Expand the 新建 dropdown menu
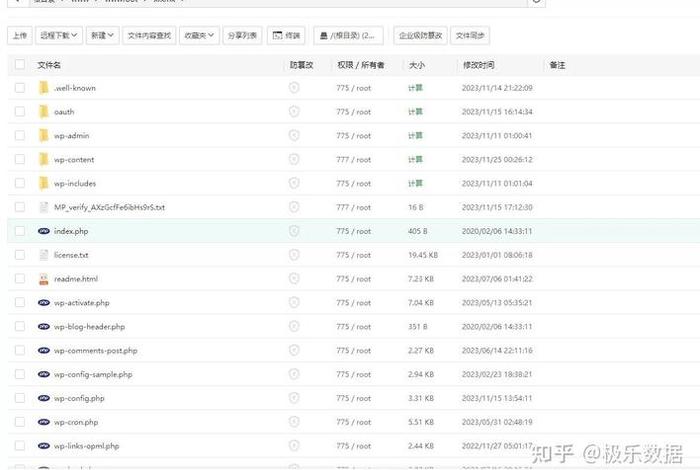Image resolution: width=700 pixels, height=470 pixels. point(101,36)
